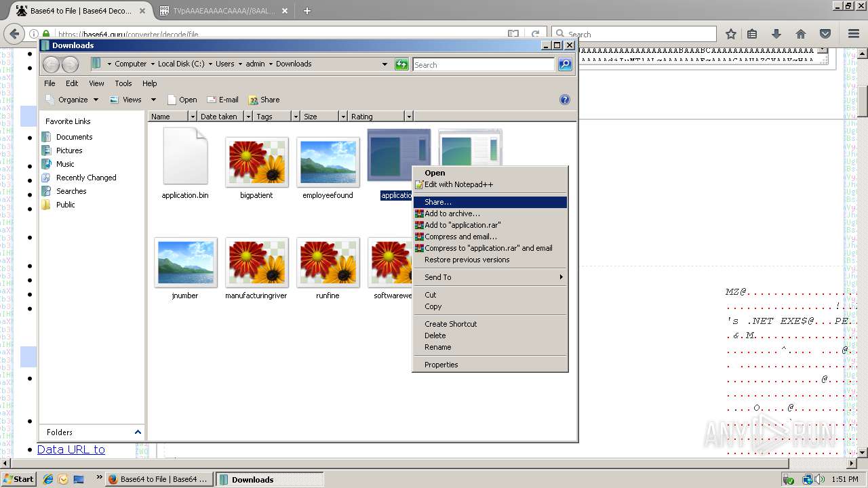
Task: Choose Add to archive... option
Action: point(490,213)
